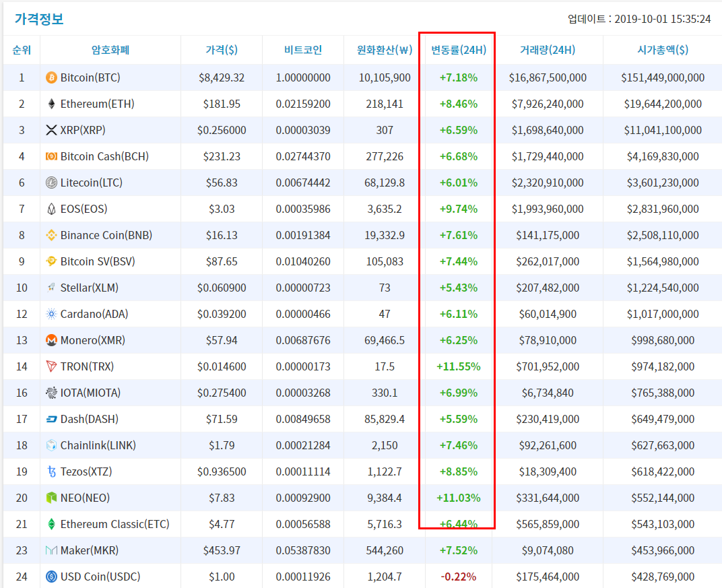Sort by 비트코인 column header
722x588 pixels.
pos(303,50)
